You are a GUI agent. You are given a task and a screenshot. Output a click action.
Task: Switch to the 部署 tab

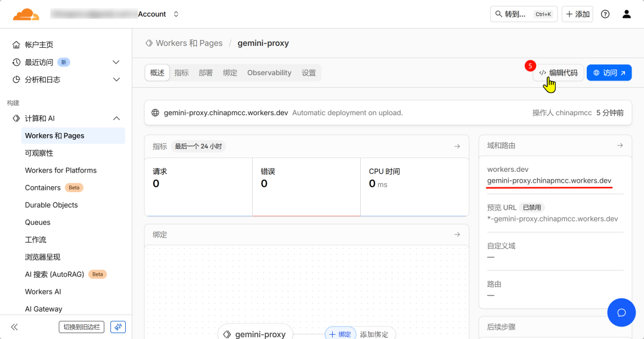(x=206, y=73)
